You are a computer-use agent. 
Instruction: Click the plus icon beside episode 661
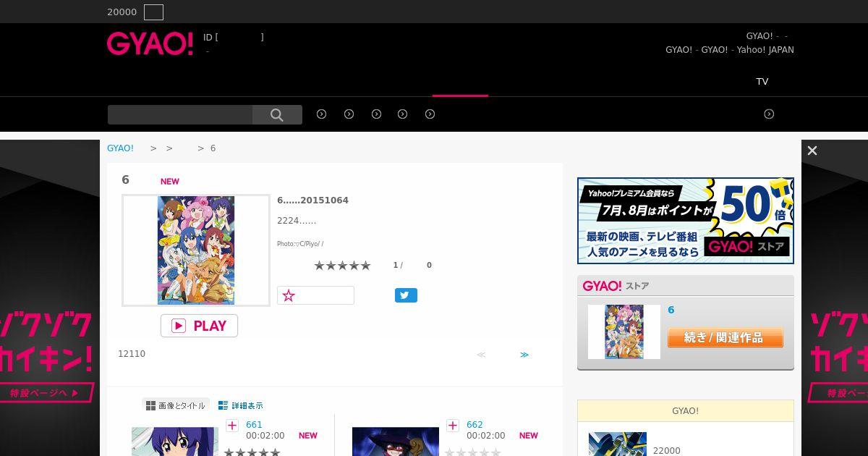pos(232,426)
